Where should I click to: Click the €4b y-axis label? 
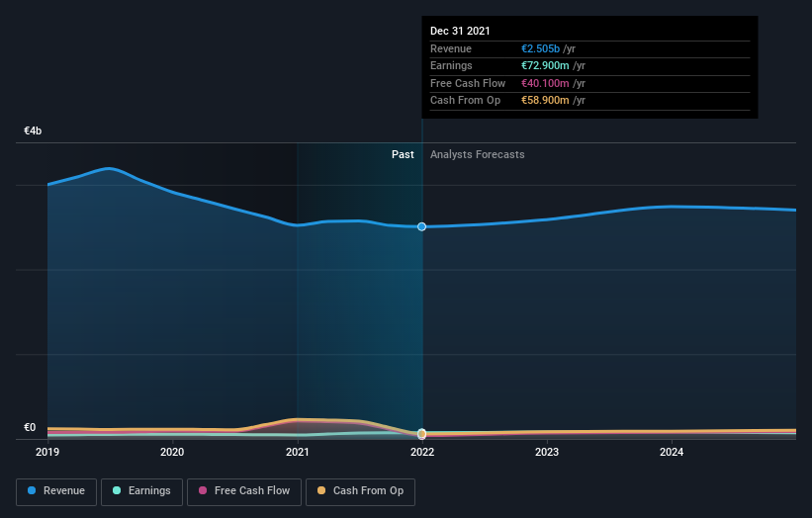[x=33, y=130]
